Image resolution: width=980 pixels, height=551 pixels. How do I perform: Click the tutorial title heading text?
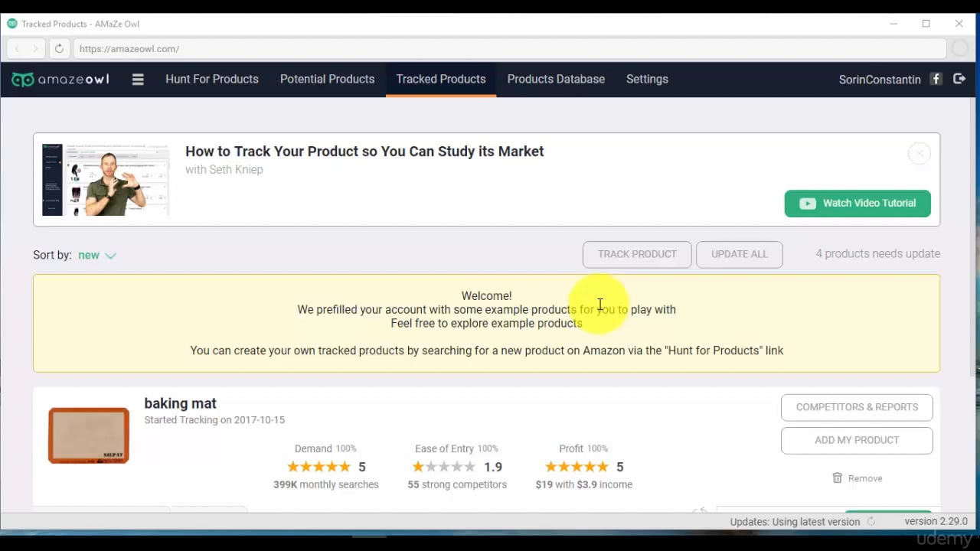(364, 152)
